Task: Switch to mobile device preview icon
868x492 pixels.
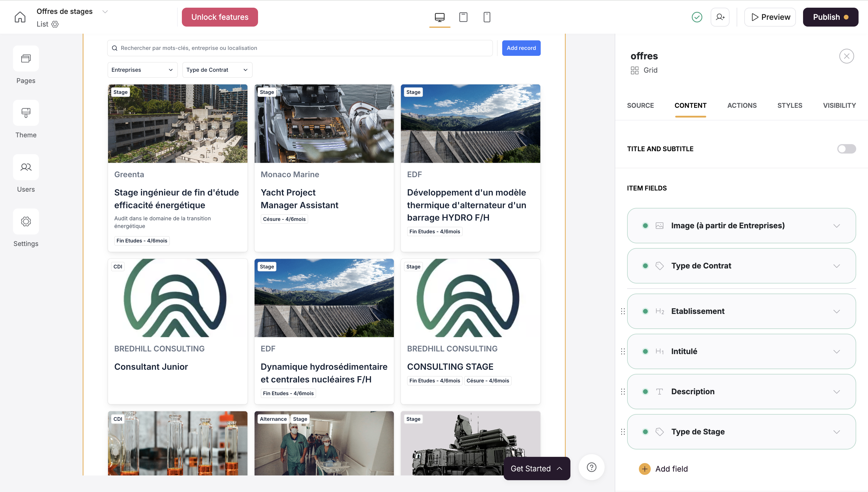Action: pyautogui.click(x=487, y=17)
